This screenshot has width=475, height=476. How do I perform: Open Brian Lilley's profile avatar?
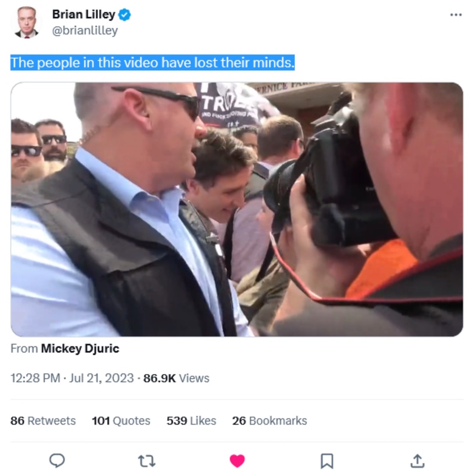point(27,22)
